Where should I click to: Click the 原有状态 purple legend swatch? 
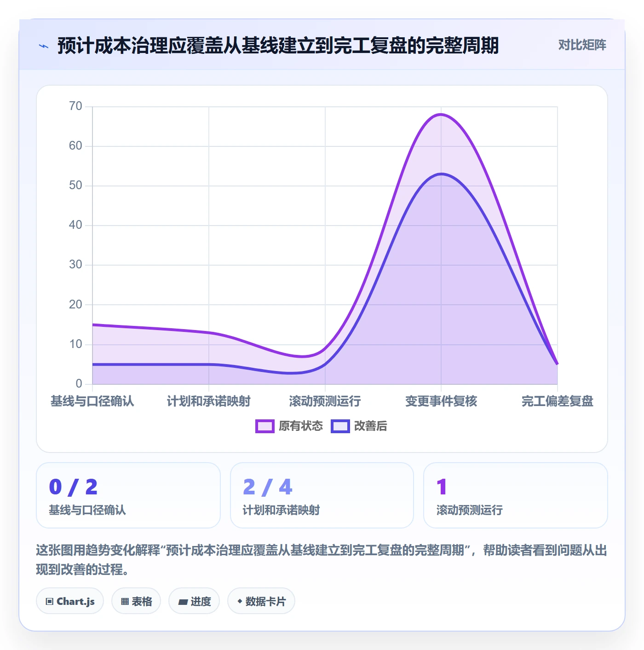[265, 426]
